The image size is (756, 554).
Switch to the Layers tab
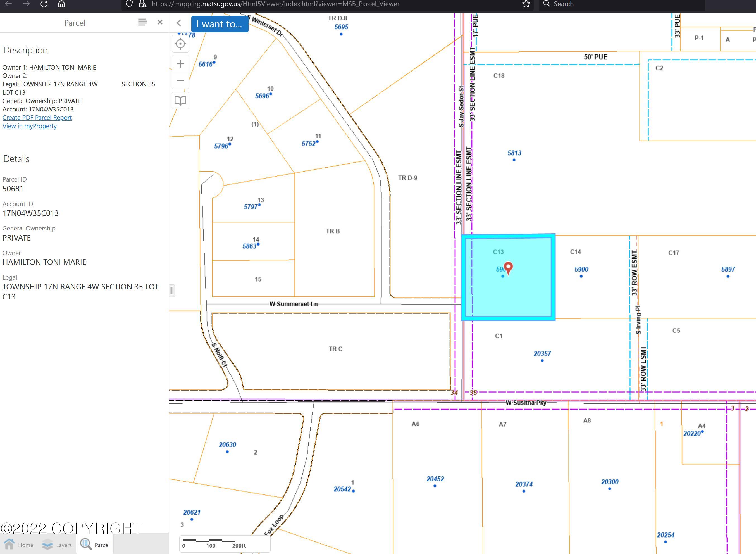(x=57, y=545)
